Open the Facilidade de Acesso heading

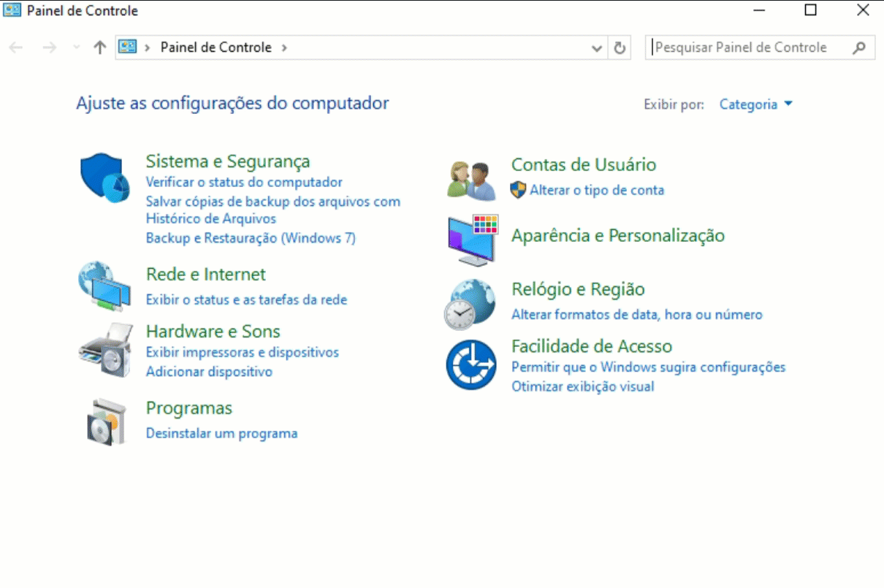coord(592,346)
